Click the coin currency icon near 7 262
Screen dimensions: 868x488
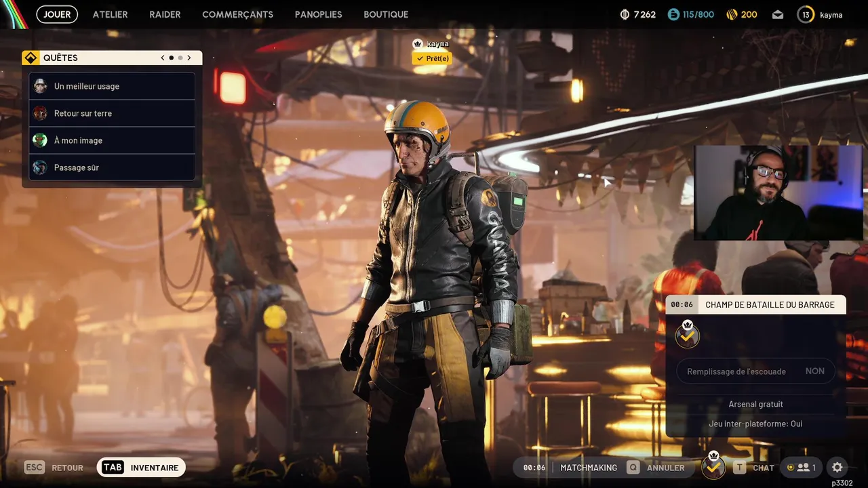625,14
